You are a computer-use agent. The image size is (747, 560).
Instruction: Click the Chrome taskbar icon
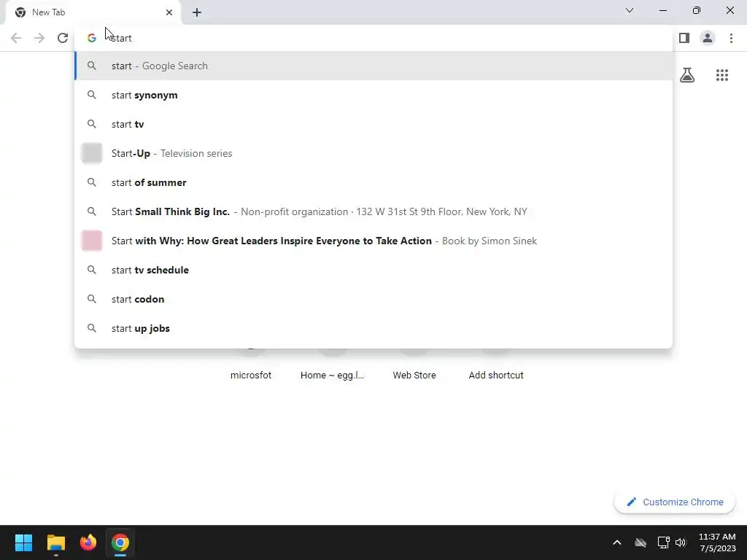(x=120, y=542)
